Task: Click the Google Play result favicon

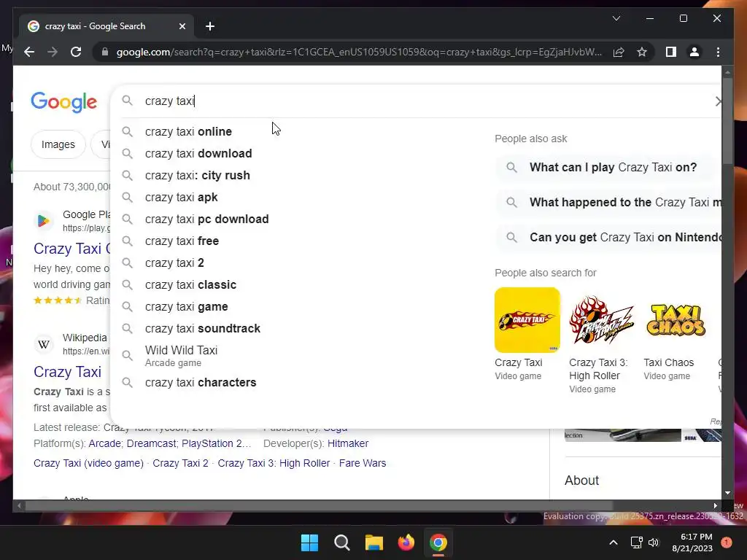Action: click(44, 221)
